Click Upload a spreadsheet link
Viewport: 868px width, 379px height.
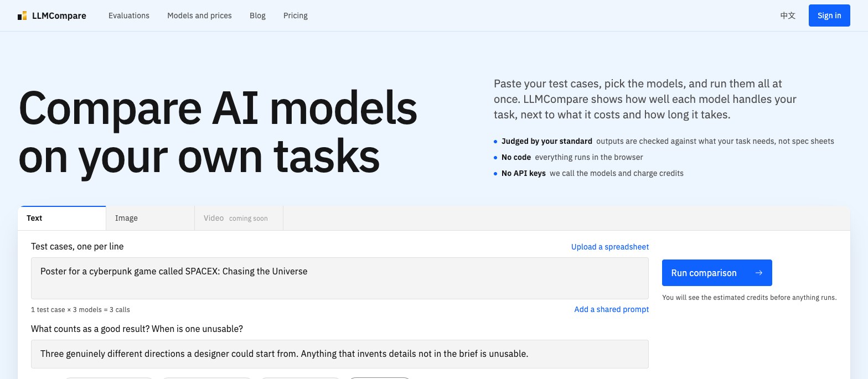tap(610, 247)
